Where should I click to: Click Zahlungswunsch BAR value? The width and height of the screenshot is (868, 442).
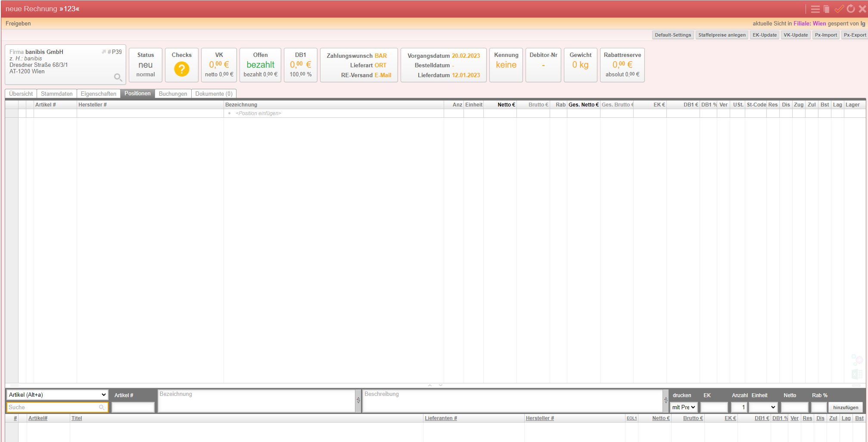pos(380,56)
